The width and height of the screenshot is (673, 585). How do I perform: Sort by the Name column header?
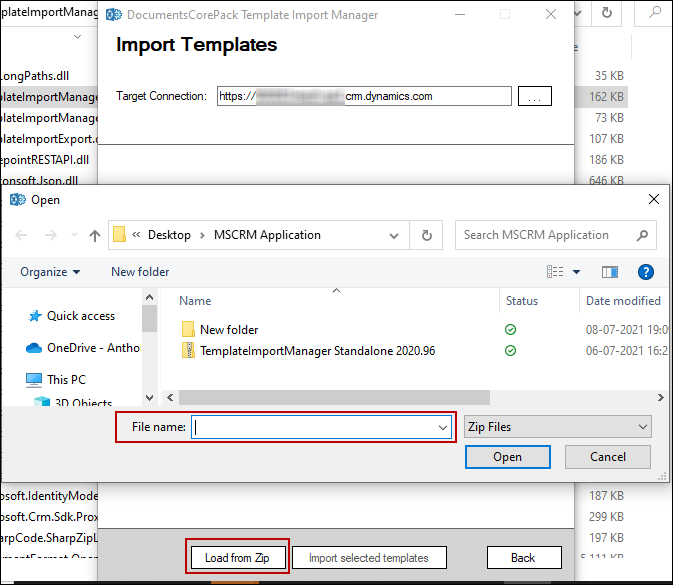pos(195,301)
